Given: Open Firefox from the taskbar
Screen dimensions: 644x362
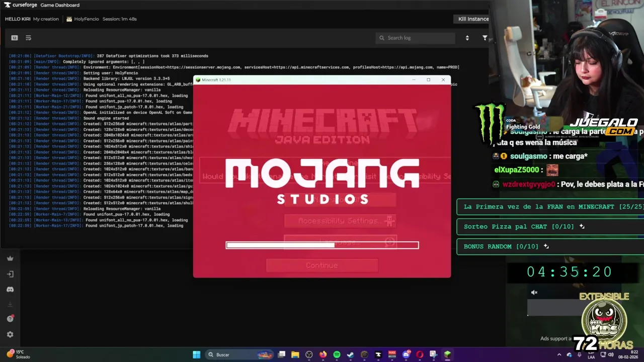Looking at the screenshot, I should click(323, 354).
